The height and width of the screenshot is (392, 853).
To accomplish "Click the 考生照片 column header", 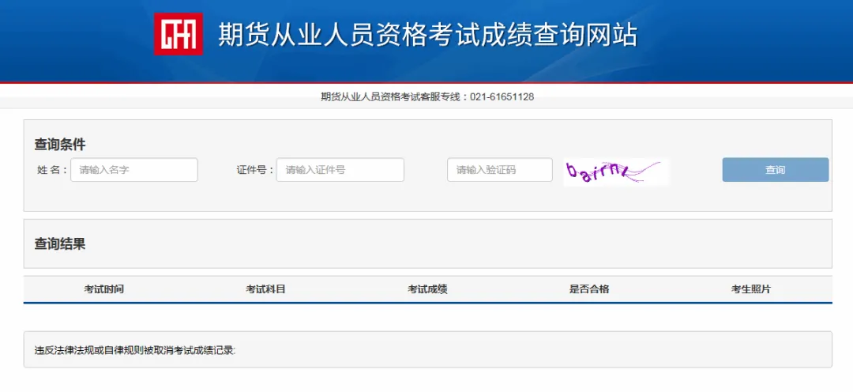I will 751,289.
